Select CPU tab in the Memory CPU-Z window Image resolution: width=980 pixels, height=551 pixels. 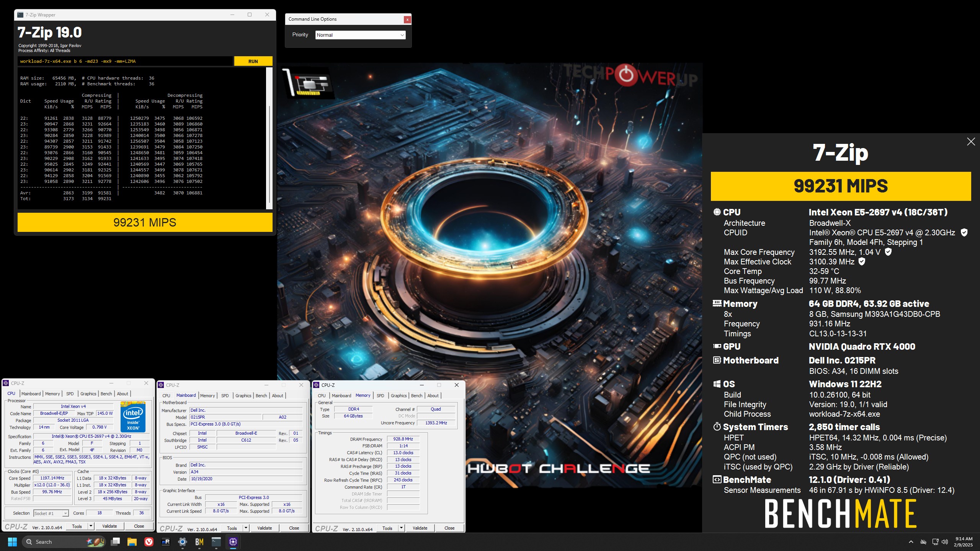click(322, 396)
